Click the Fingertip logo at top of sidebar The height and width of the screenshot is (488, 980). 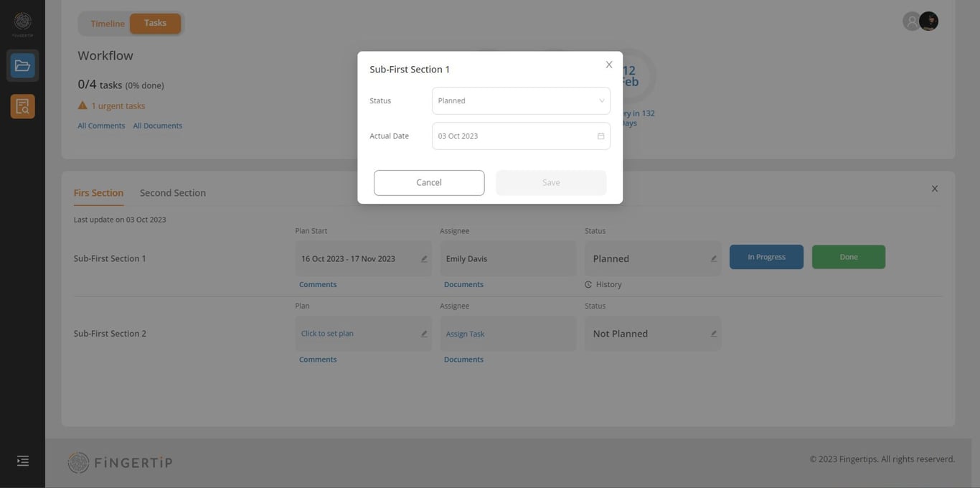22,24
